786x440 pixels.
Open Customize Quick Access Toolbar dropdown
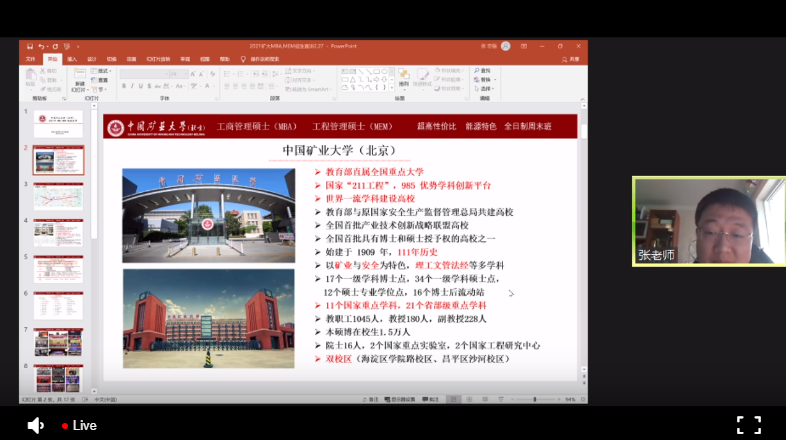tap(78, 46)
